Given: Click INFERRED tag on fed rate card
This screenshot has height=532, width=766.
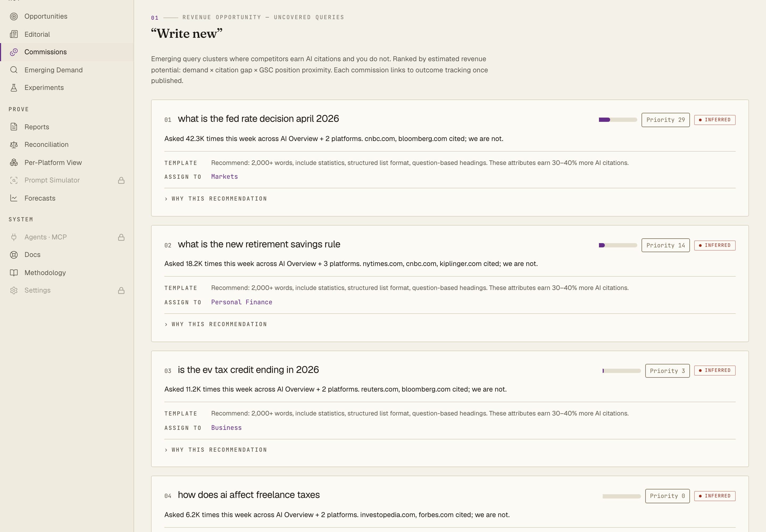Looking at the screenshot, I should click(715, 120).
